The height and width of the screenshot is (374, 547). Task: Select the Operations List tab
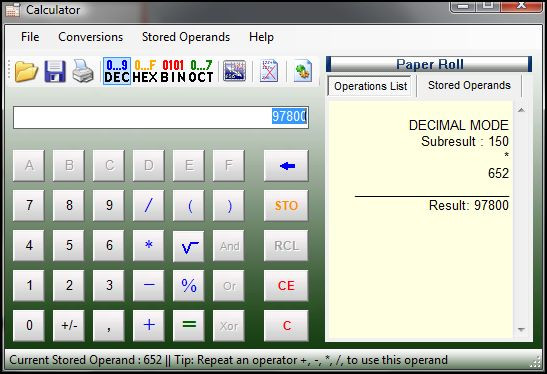[370, 86]
